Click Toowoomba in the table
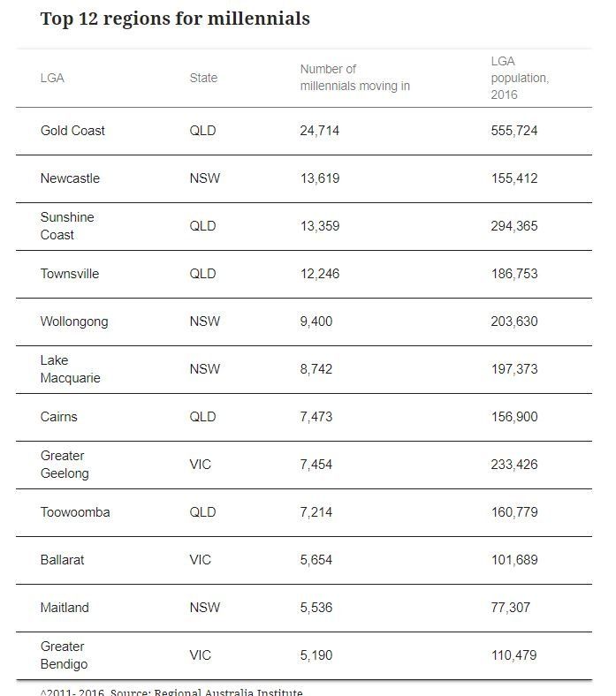 [75, 512]
